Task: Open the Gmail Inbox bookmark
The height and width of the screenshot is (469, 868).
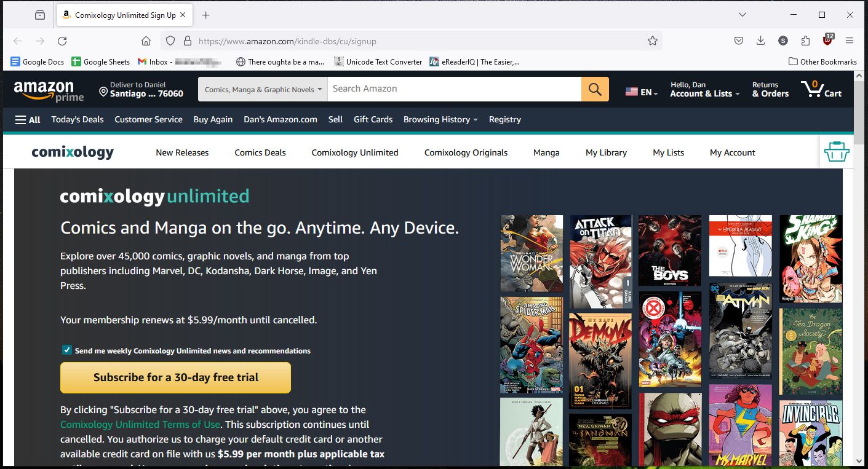Action: pyautogui.click(x=180, y=61)
